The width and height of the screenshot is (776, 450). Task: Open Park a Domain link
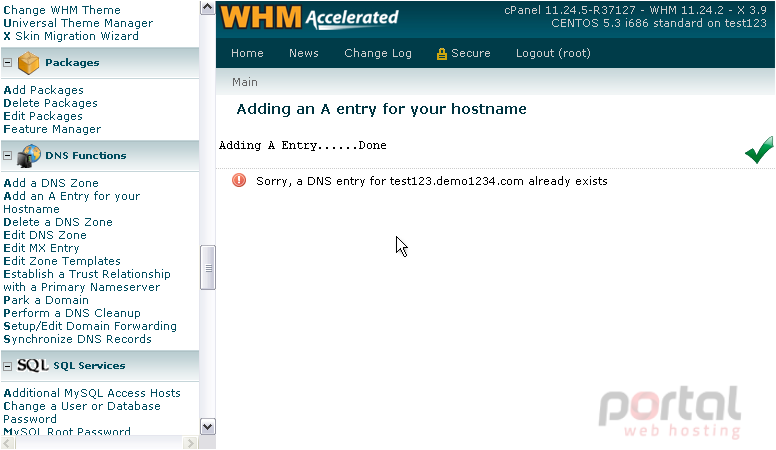coord(46,300)
